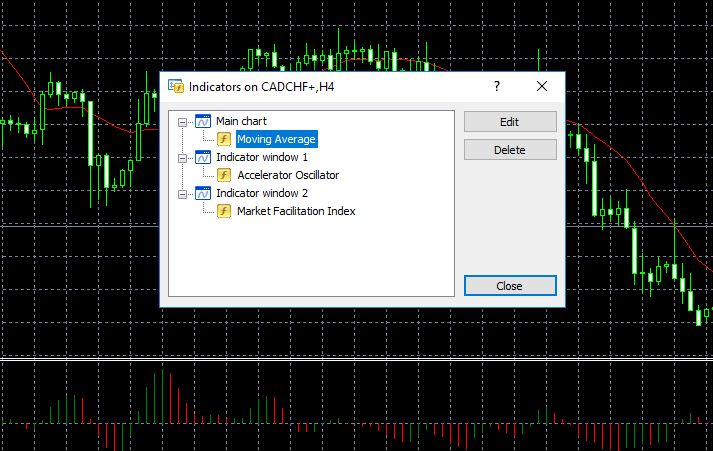Collapse the Main chart tree node

click(182, 122)
